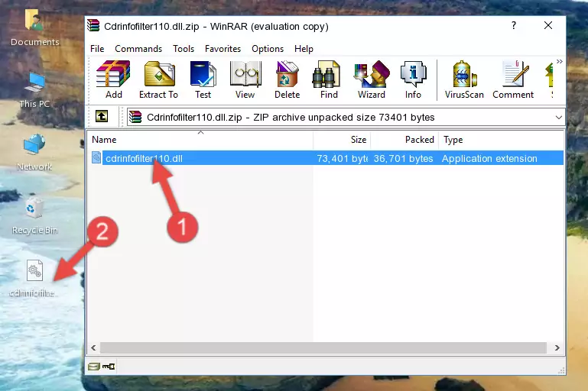Run the Test archive tool
The height and width of the screenshot is (391, 588).
tap(203, 79)
